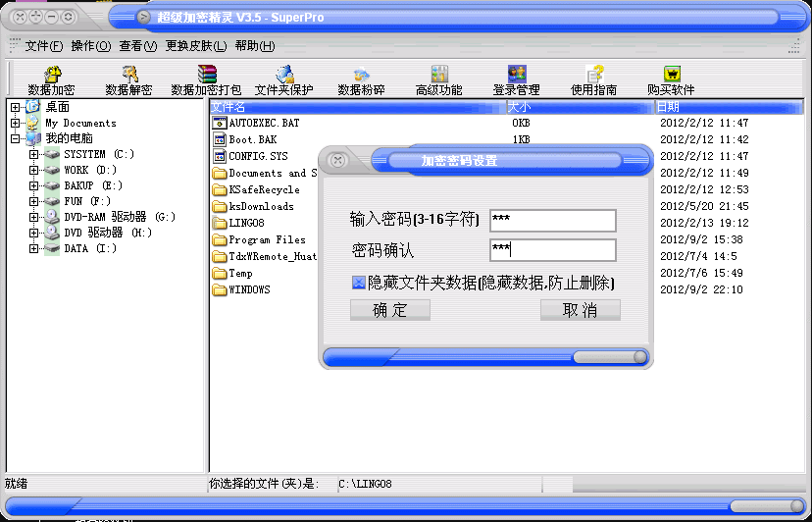Click the 2012/5/20 21:45 date cell
The image size is (812, 522).
tap(704, 206)
